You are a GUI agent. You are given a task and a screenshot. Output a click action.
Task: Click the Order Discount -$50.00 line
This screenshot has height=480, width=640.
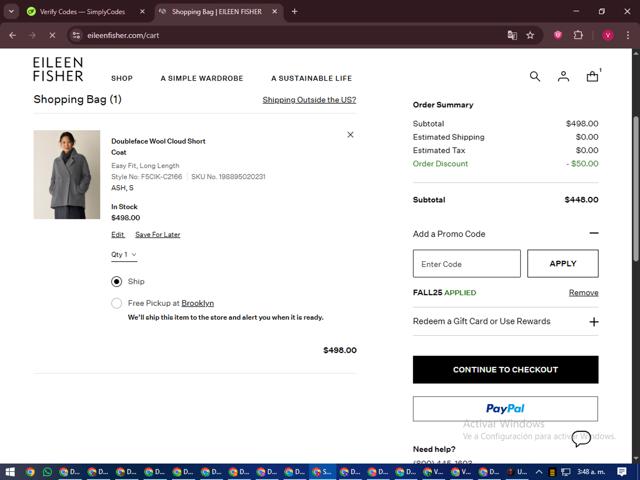click(x=505, y=164)
